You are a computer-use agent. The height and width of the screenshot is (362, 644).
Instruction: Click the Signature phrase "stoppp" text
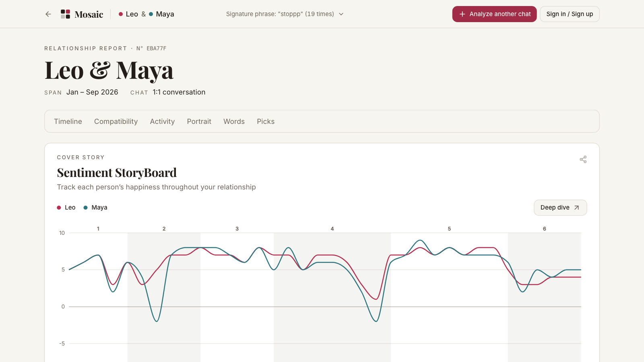(x=280, y=14)
